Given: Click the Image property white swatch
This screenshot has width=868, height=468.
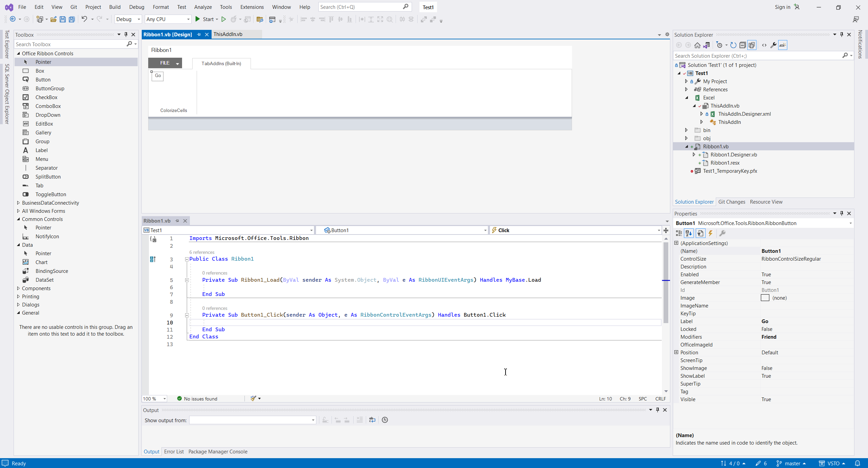Looking at the screenshot, I should click(x=765, y=298).
